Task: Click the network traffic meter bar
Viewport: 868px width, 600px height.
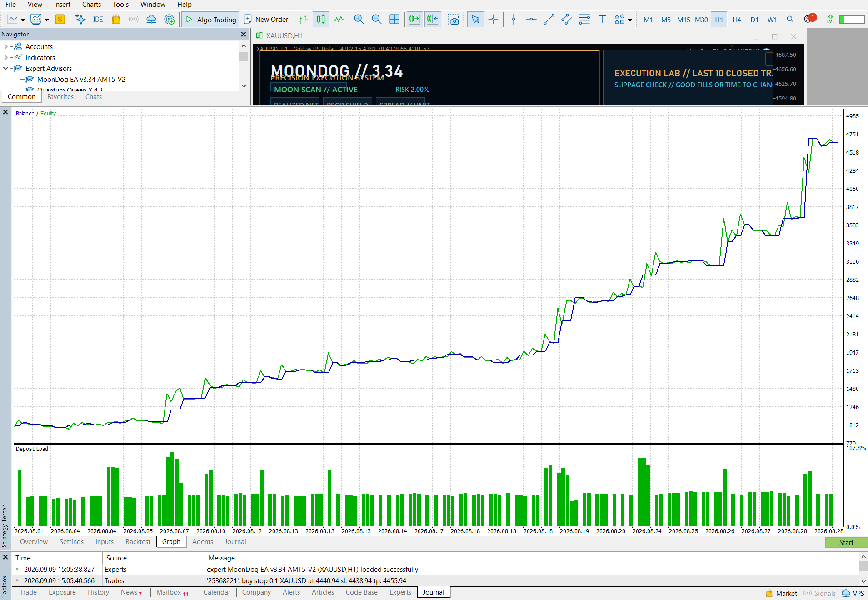Action: coord(852,20)
